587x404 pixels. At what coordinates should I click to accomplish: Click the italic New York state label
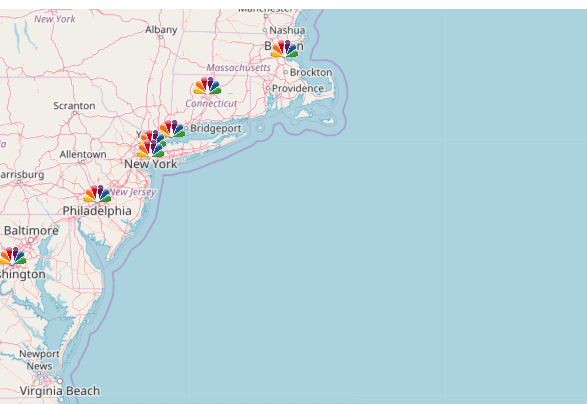[x=55, y=19]
